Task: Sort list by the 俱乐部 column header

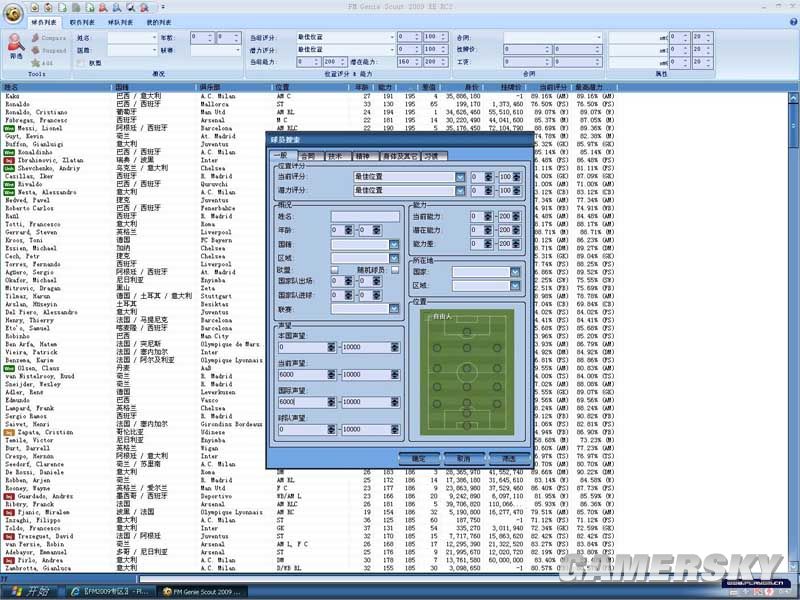Action: pyautogui.click(x=235, y=87)
